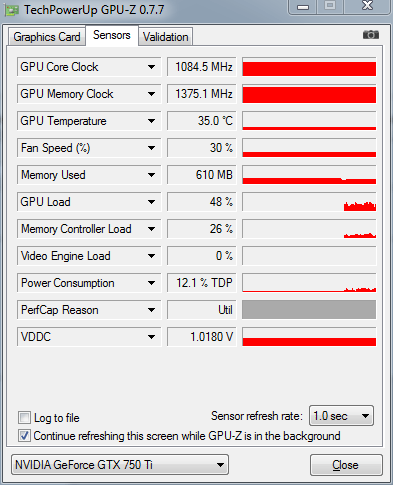393x485 pixels.
Task: Open the GPU Core Clock sensor dropdown
Action: click(x=151, y=67)
